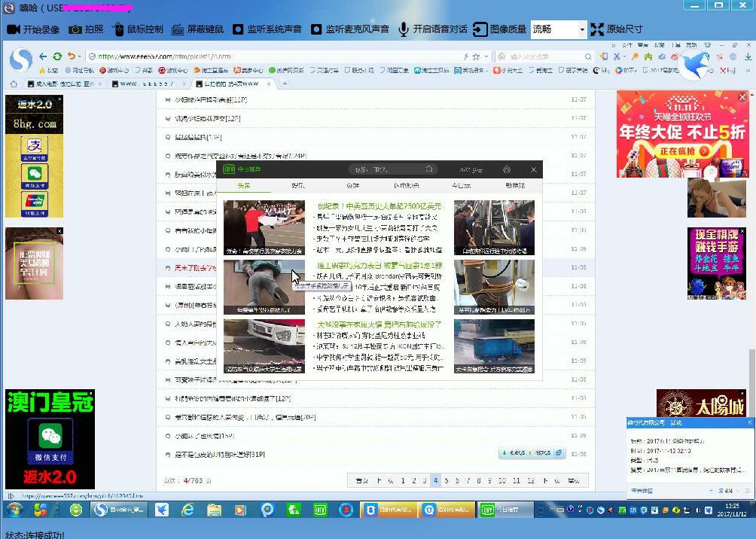This screenshot has width=756, height=539.
Task: Open the 年终大促 Tmall banner ad
Action: point(683,134)
